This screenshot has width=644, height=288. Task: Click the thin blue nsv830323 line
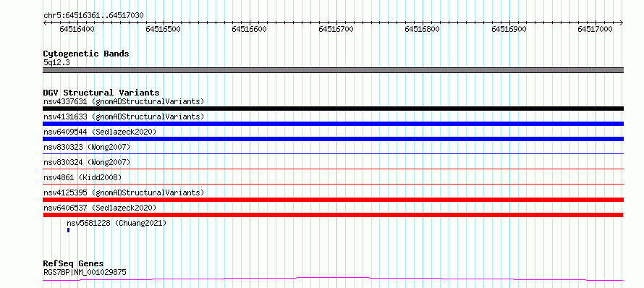click(x=333, y=153)
